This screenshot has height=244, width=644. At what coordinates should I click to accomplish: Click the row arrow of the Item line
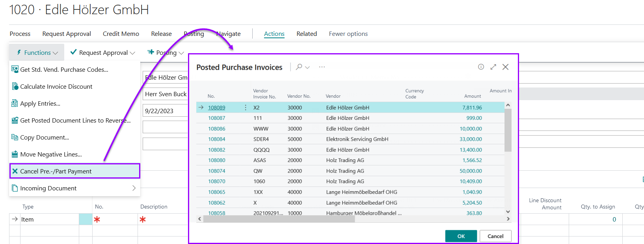coord(15,219)
